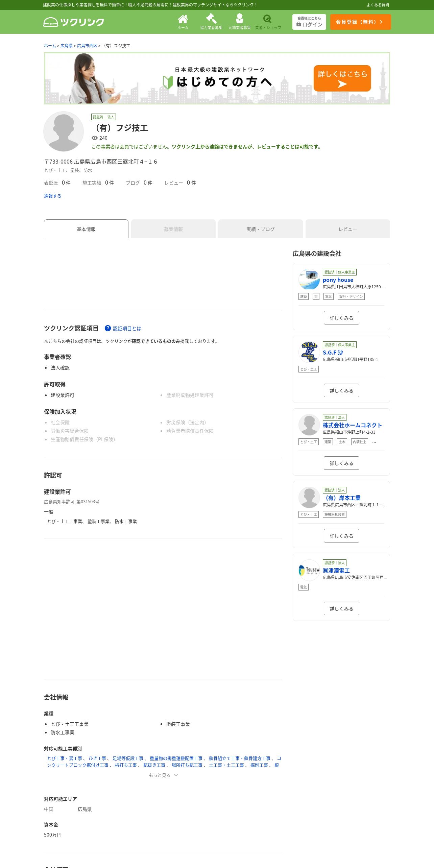Click the ツクリンク logo
This screenshot has height=868, width=434.
click(x=73, y=22)
